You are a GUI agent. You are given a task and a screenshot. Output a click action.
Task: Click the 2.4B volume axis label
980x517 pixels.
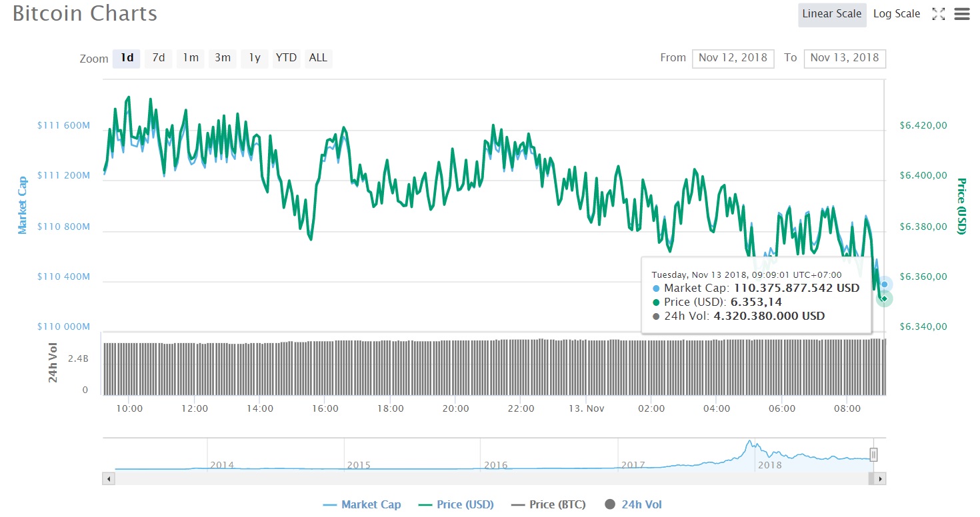(x=78, y=358)
